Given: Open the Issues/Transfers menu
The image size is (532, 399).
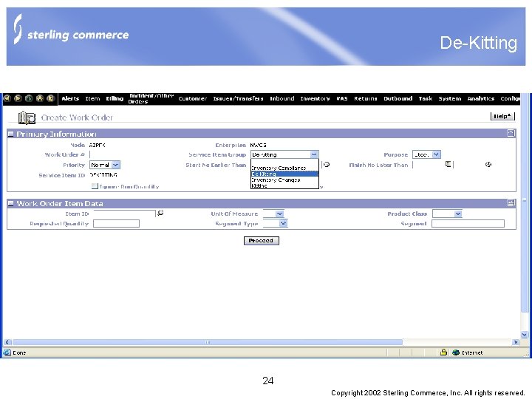Looking at the screenshot, I should tap(238, 98).
